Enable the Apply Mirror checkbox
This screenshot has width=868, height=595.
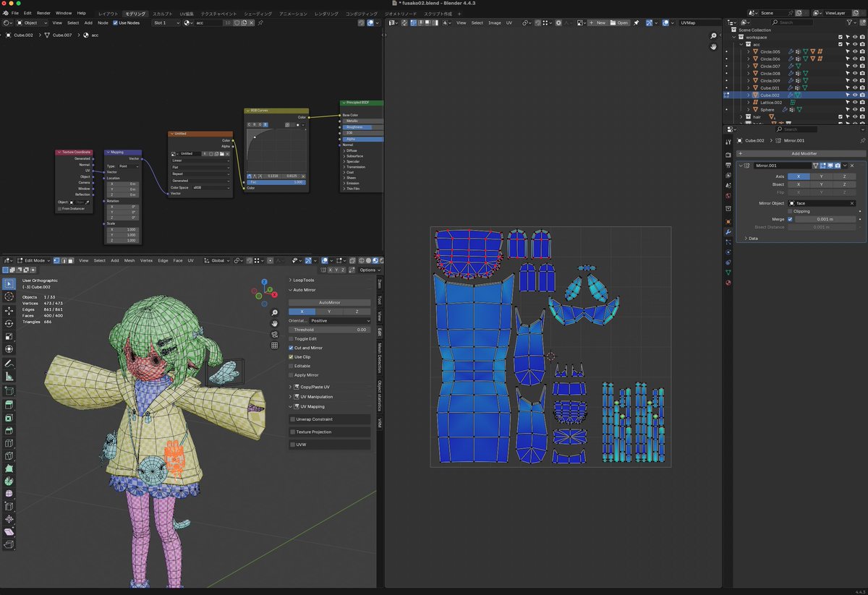click(291, 375)
